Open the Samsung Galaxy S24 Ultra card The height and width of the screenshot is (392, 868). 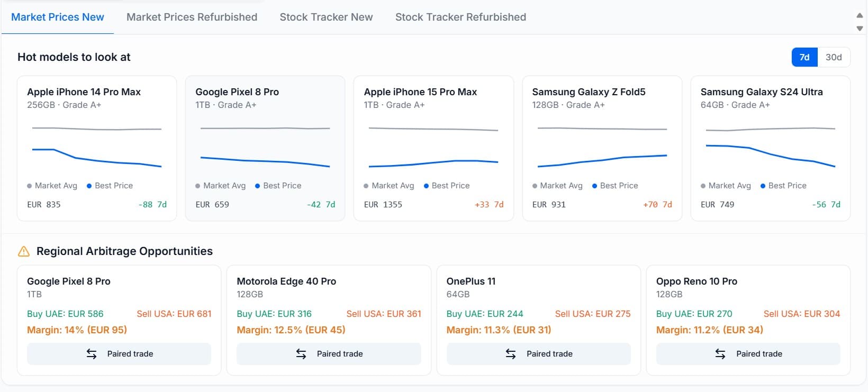770,148
